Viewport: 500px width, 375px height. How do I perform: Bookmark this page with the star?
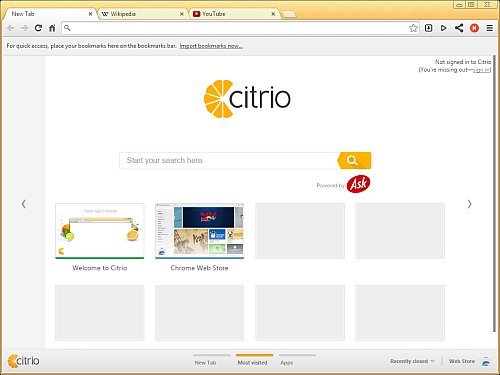coord(413,28)
